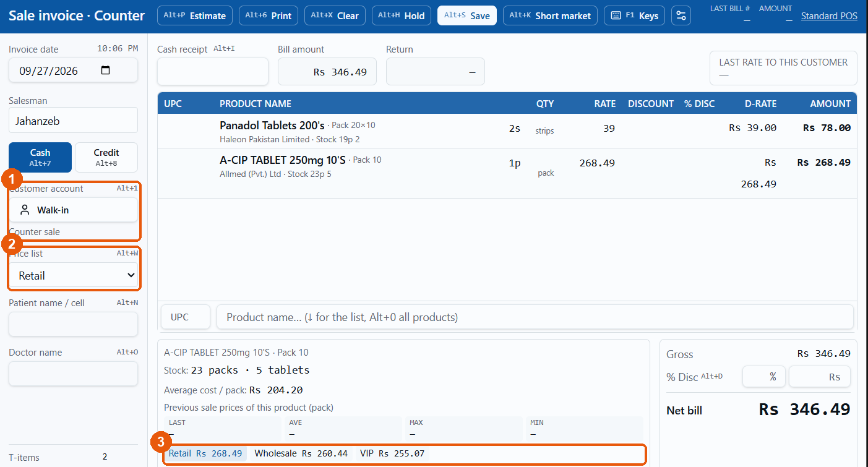The width and height of the screenshot is (868, 467).
Task: Select the Panadol Tablets 200's row
Action: tap(507, 131)
